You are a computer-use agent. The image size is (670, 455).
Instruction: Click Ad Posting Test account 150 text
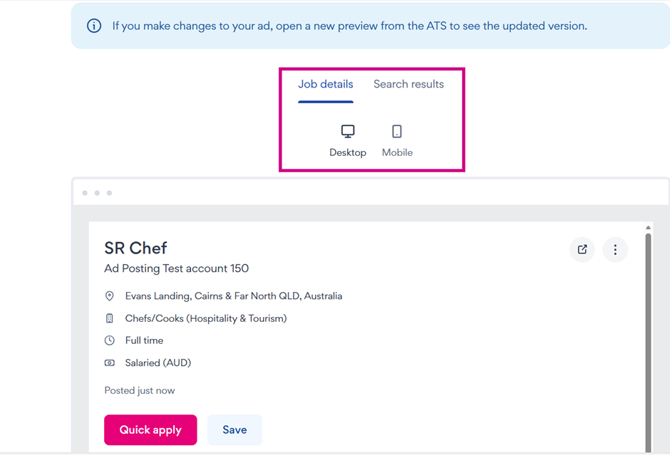point(176,269)
